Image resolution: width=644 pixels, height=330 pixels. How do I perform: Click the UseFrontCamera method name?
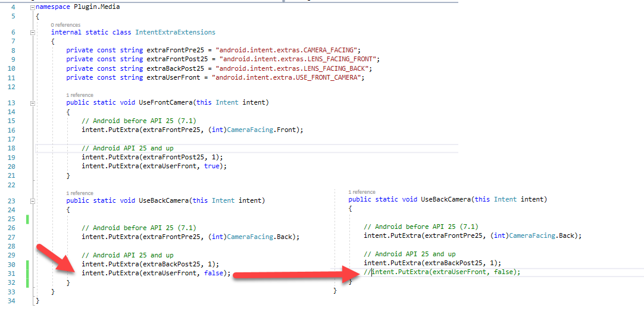(x=165, y=103)
